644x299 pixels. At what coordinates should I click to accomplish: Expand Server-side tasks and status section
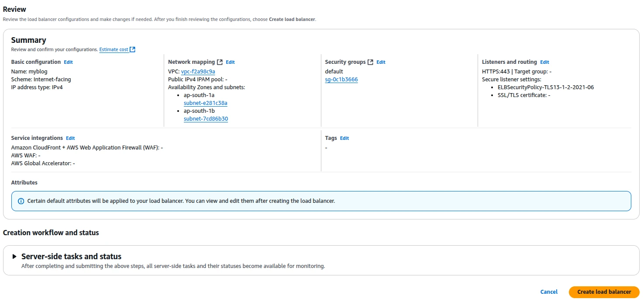[14, 257]
